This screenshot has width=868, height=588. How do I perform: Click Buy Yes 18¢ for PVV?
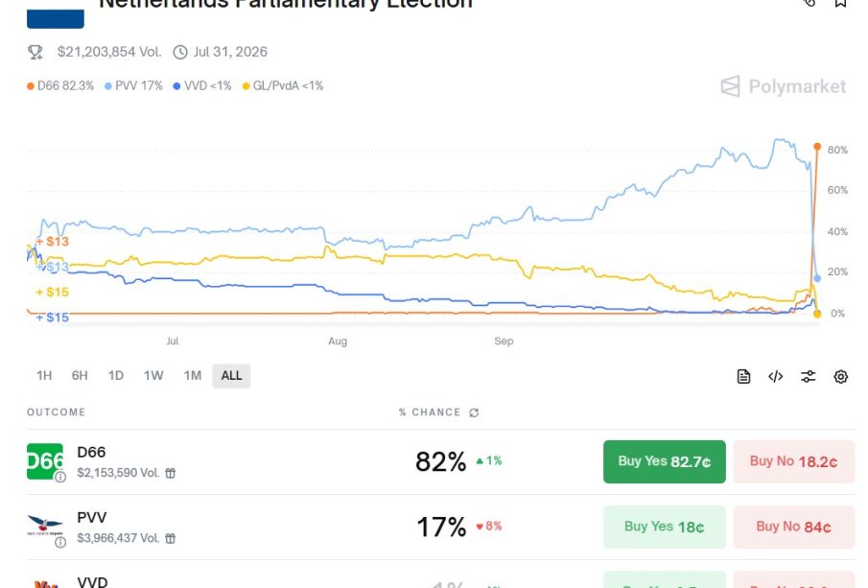pyautogui.click(x=664, y=527)
